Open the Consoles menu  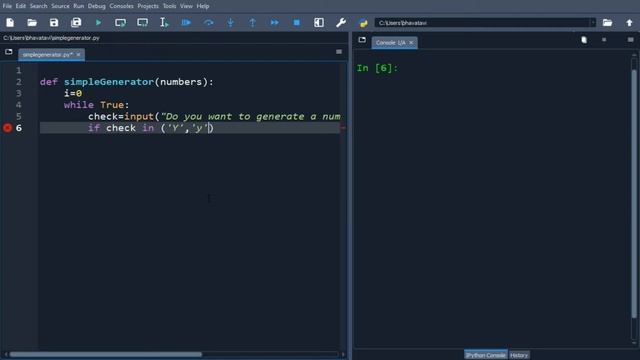[121, 6]
